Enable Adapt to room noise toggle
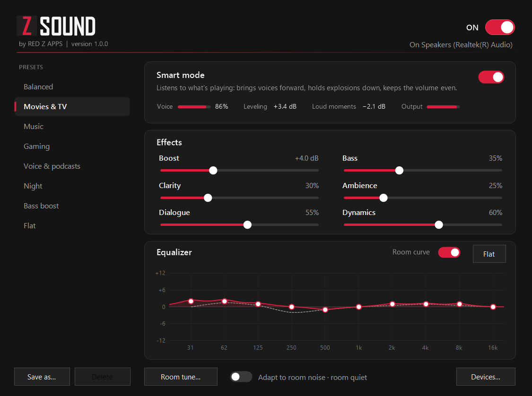 tap(241, 377)
